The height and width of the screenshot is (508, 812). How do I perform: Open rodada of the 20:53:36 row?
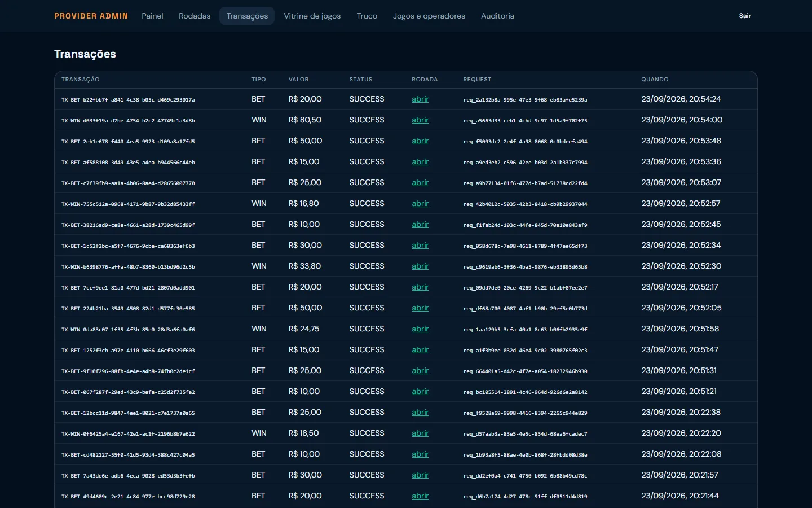click(420, 161)
